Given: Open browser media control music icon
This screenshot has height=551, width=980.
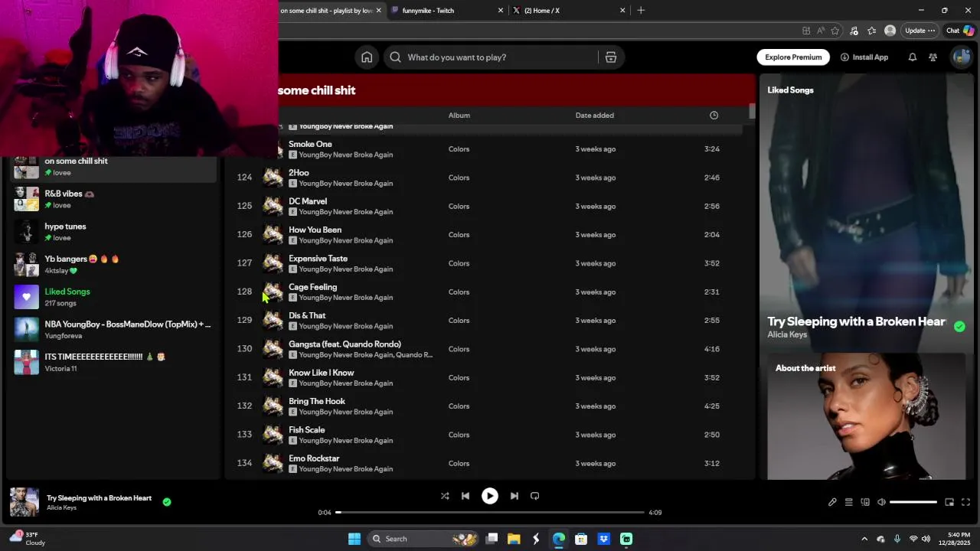Looking at the screenshot, I should tap(854, 31).
